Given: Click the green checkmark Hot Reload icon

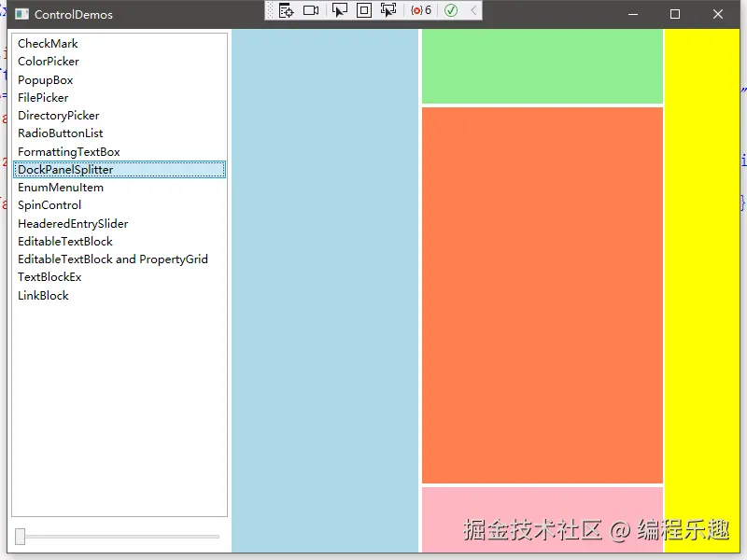Looking at the screenshot, I should [x=451, y=10].
